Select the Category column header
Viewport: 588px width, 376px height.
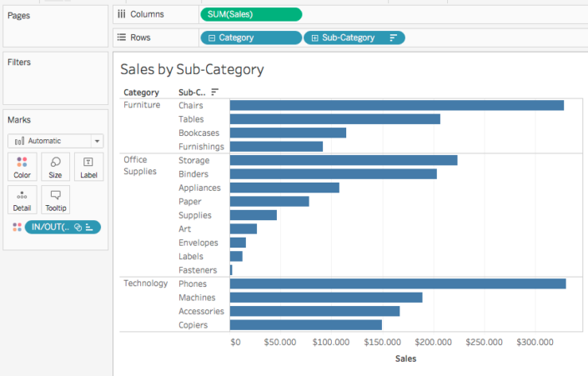[x=141, y=93]
